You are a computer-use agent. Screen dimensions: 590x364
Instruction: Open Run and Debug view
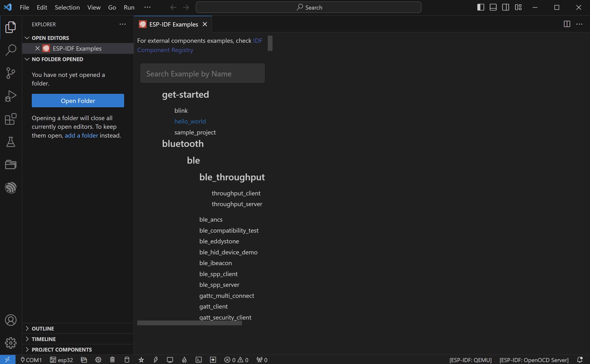coord(11,96)
